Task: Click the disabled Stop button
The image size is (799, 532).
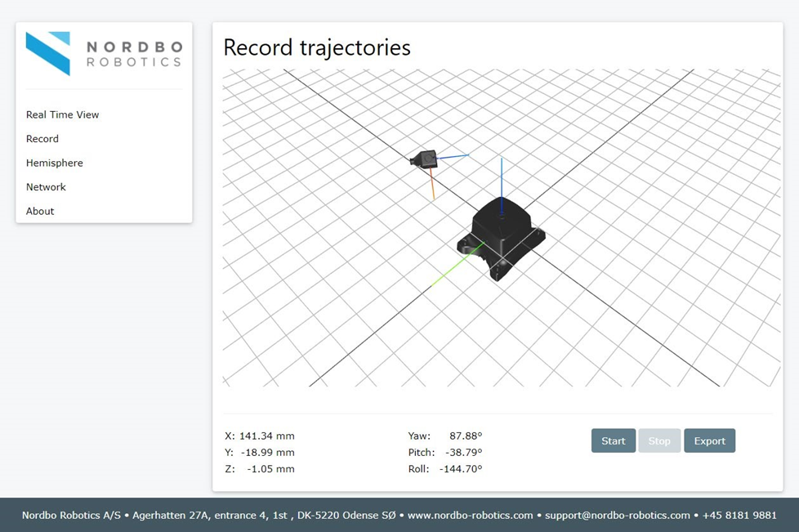Action: (659, 440)
